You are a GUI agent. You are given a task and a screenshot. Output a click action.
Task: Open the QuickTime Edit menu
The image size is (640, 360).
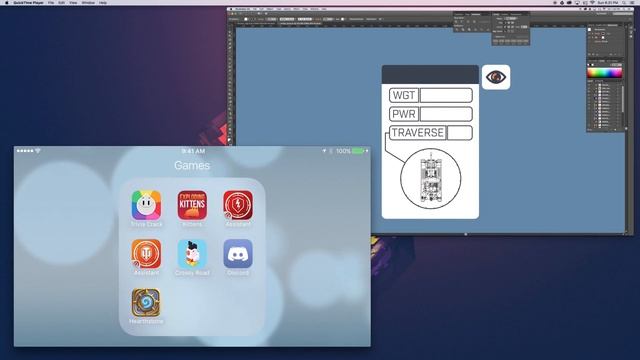(61, 2)
